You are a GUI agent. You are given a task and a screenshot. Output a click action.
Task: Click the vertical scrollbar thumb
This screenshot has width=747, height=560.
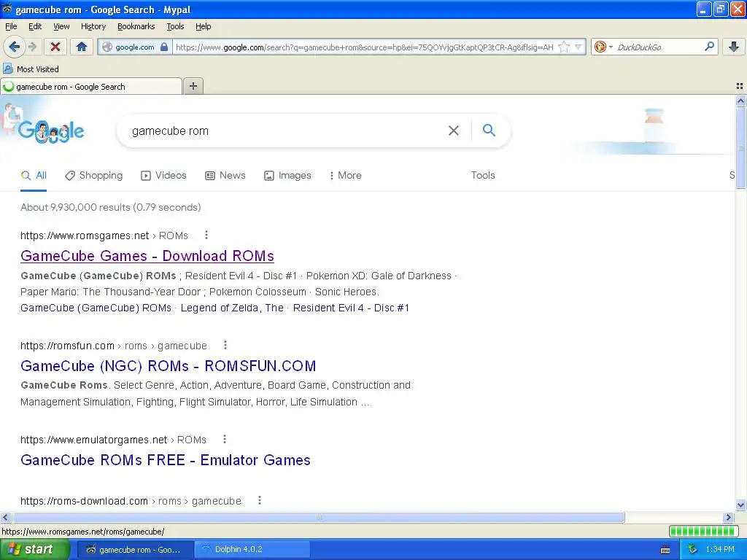pyautogui.click(x=740, y=147)
